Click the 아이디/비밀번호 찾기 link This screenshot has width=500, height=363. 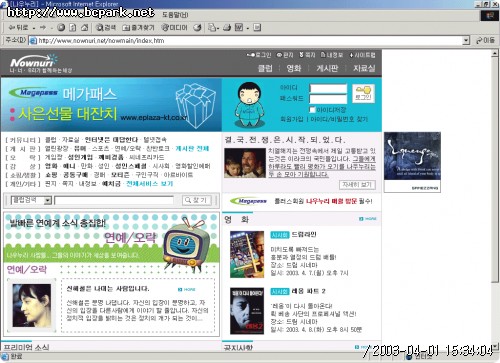click(x=339, y=119)
